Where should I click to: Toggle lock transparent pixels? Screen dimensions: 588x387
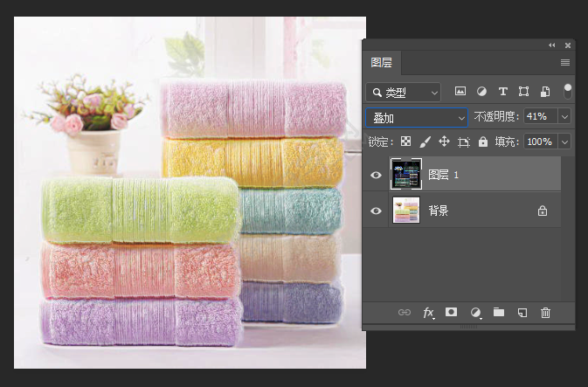pos(405,142)
